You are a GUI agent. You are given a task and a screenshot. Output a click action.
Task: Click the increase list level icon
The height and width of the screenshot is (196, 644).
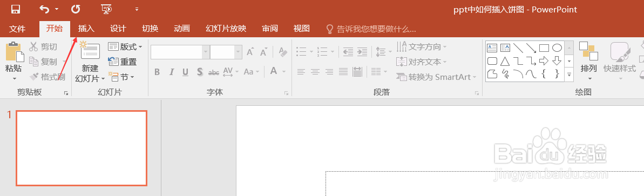[x=362, y=52]
